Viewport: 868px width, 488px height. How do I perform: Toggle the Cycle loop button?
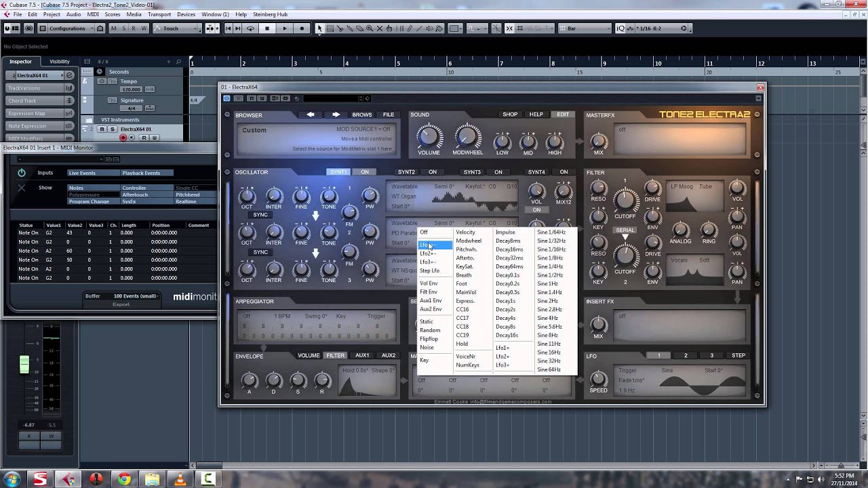coord(250,28)
